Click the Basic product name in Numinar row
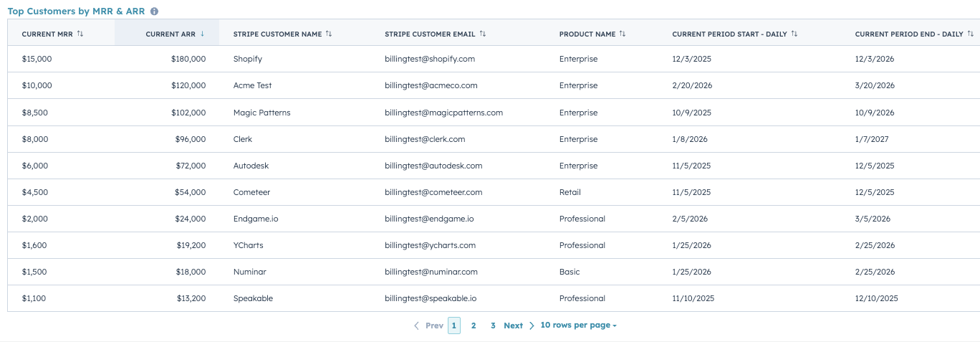Screen dimensions: 980x342 point(570,272)
